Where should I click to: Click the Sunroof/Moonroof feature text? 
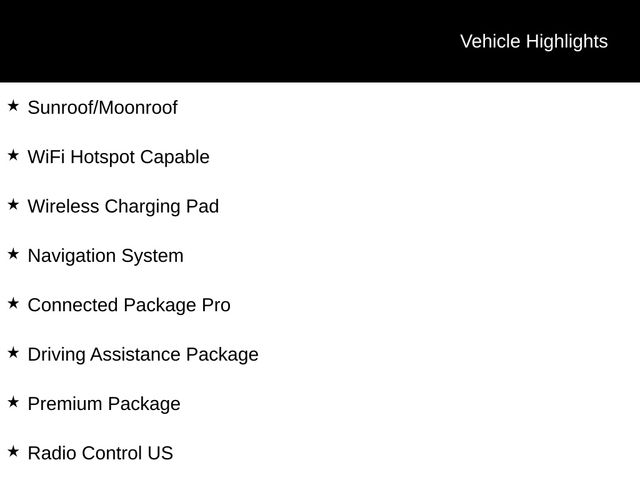tap(102, 107)
